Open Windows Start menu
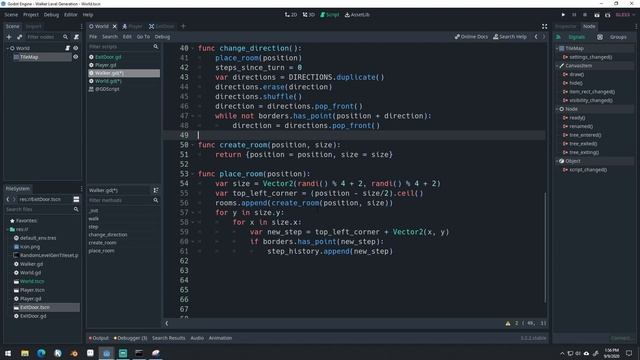Image resolution: width=640 pixels, height=360 pixels. (8, 353)
